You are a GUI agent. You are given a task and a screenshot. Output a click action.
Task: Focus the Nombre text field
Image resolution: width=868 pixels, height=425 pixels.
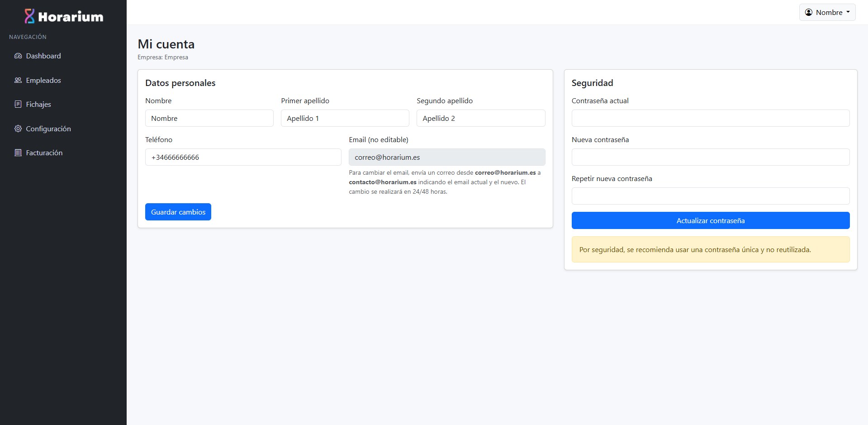[x=209, y=118]
